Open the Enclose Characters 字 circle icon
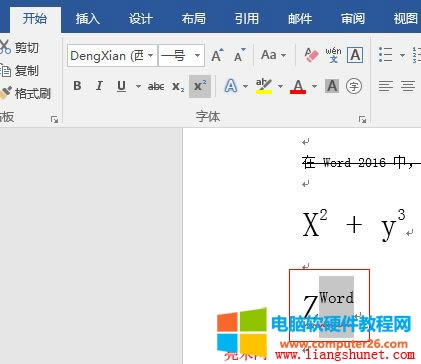Image resolution: width=421 pixels, height=364 pixels. (354, 86)
